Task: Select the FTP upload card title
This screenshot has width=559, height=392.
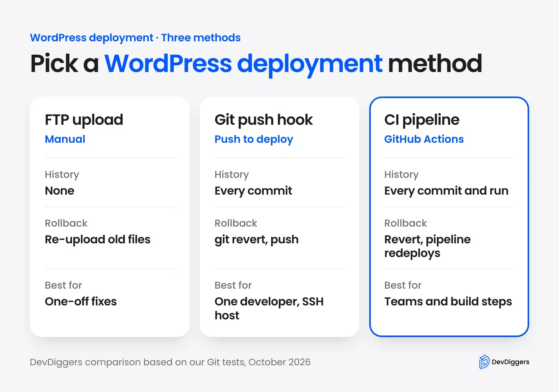Action: 84,120
